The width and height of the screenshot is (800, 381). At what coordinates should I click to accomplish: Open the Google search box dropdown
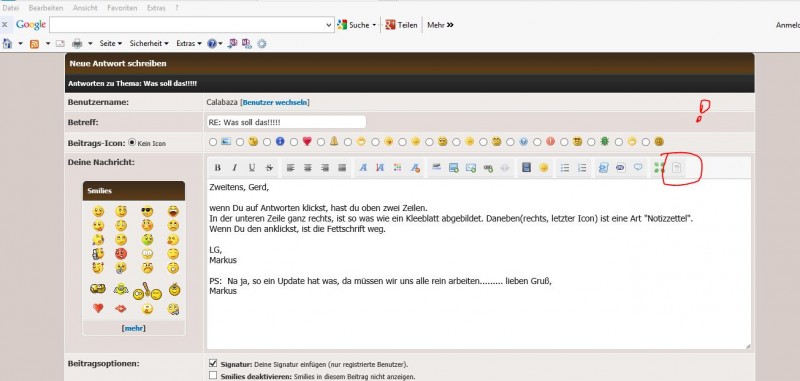[x=329, y=24]
